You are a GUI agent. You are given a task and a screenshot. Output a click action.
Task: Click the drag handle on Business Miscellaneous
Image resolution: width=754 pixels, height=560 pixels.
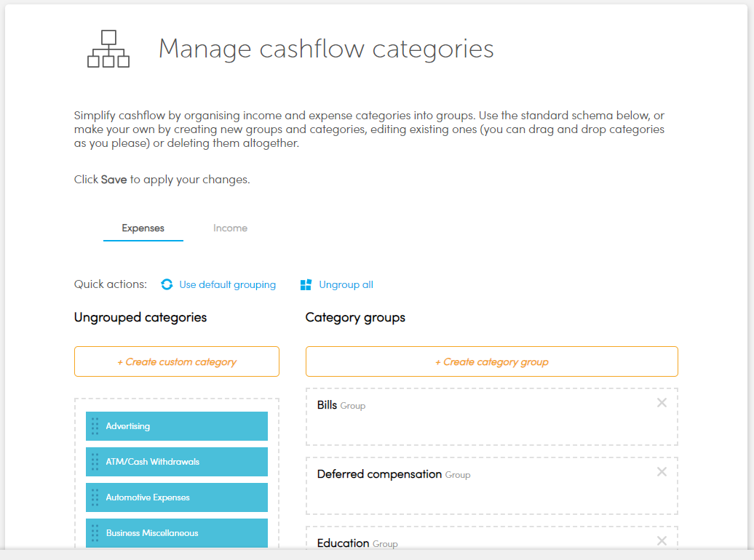(x=95, y=532)
